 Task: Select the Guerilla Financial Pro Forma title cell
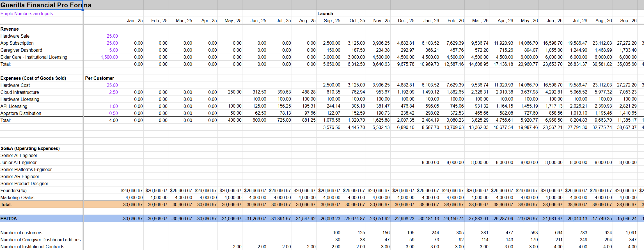(41, 5)
